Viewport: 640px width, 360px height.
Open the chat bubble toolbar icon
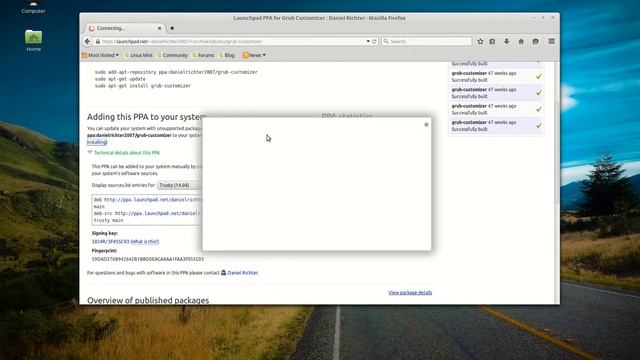tap(536, 41)
